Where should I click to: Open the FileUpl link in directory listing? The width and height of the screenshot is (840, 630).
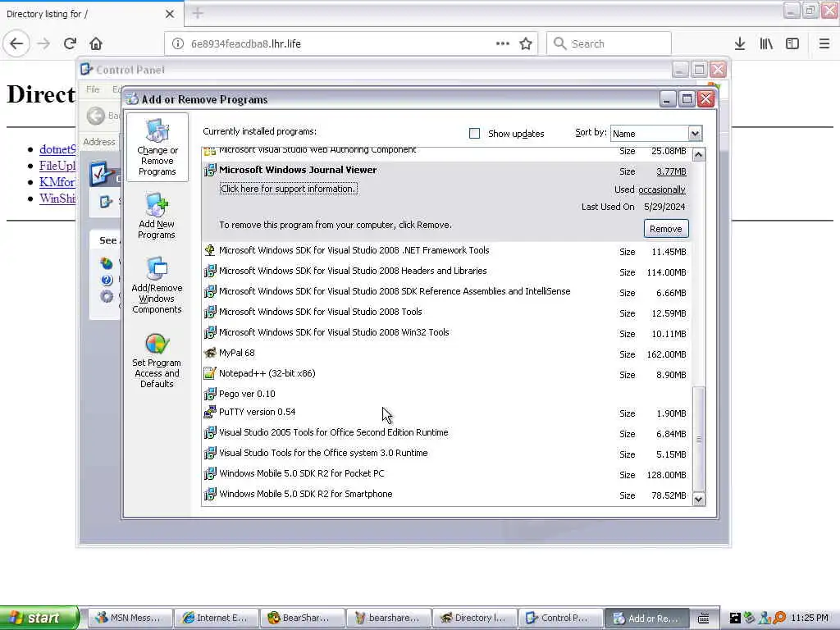[57, 166]
